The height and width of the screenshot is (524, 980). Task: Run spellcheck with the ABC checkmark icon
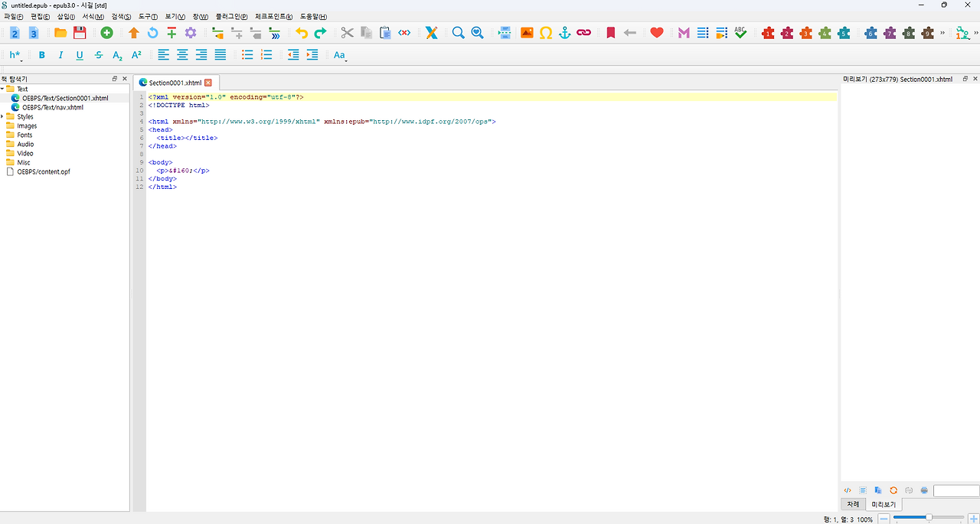coord(740,33)
